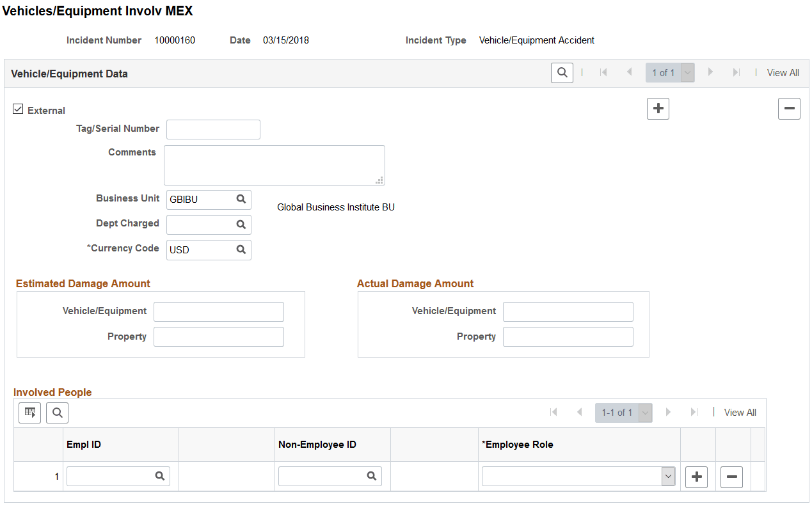Screen dimensions: 812x506
Task: Click the Find icon in Vehicle/Equipment Data header
Action: click(x=562, y=72)
